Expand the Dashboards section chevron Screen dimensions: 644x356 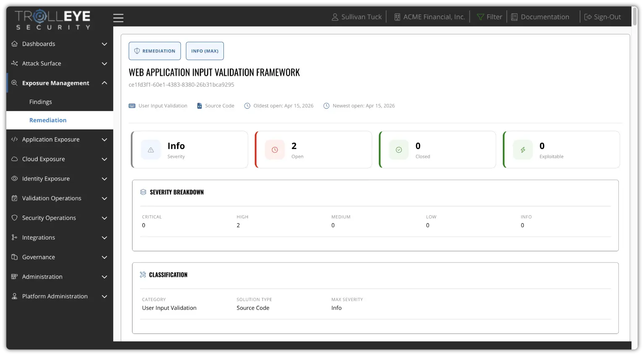[x=104, y=44]
